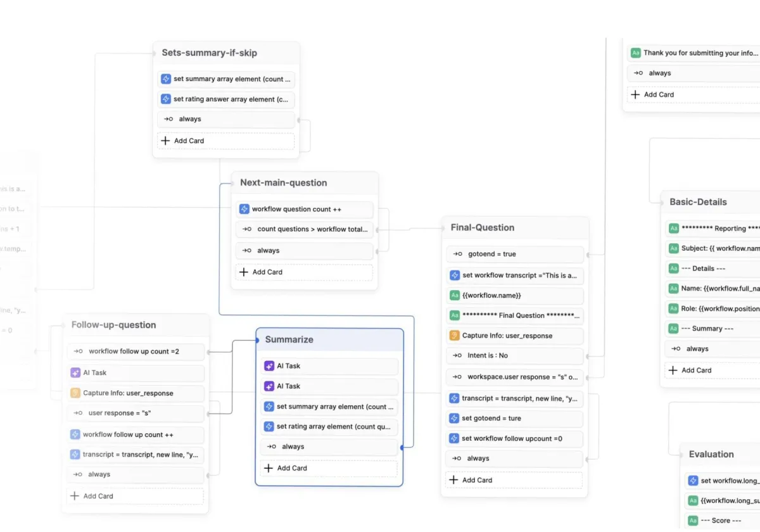Click the transition icon beside gotoend = true
The height and width of the screenshot is (532, 760).
coord(457,254)
